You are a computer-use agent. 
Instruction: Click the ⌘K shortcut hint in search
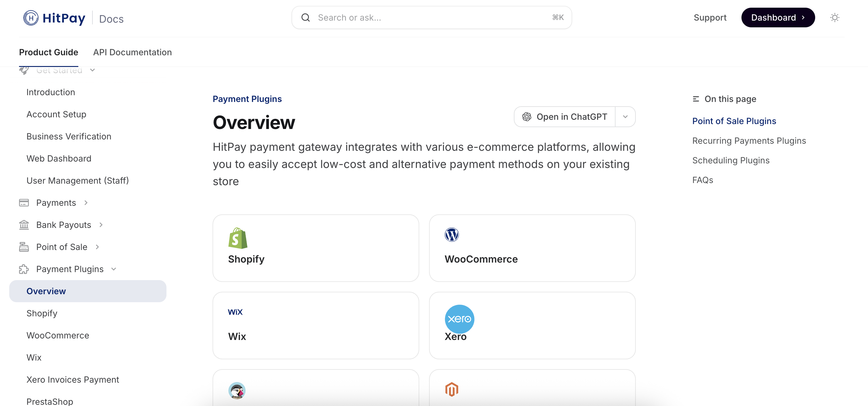pyautogui.click(x=558, y=18)
